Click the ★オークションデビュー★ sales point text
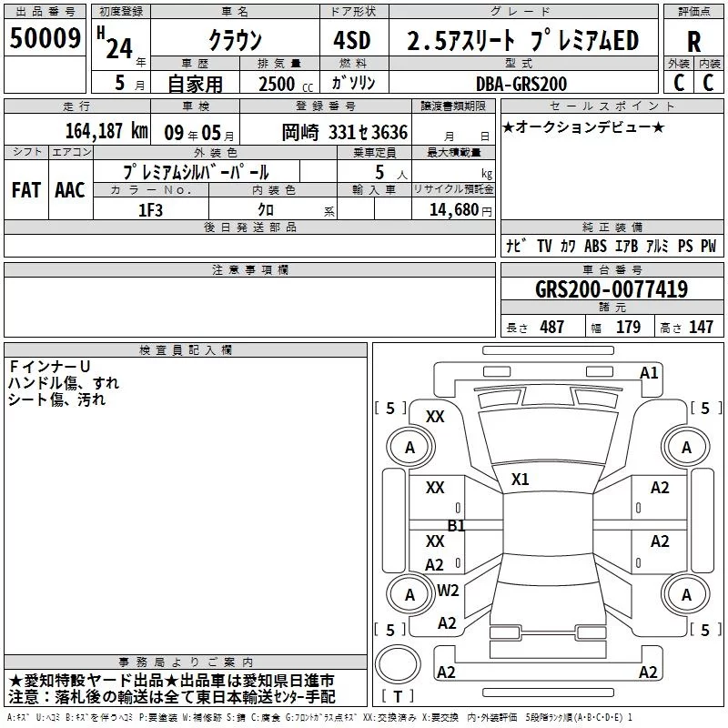Image resolution: width=728 pixels, height=728 pixels. point(583,127)
